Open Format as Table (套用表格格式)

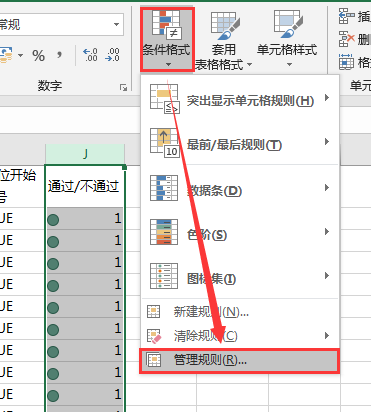(223, 40)
